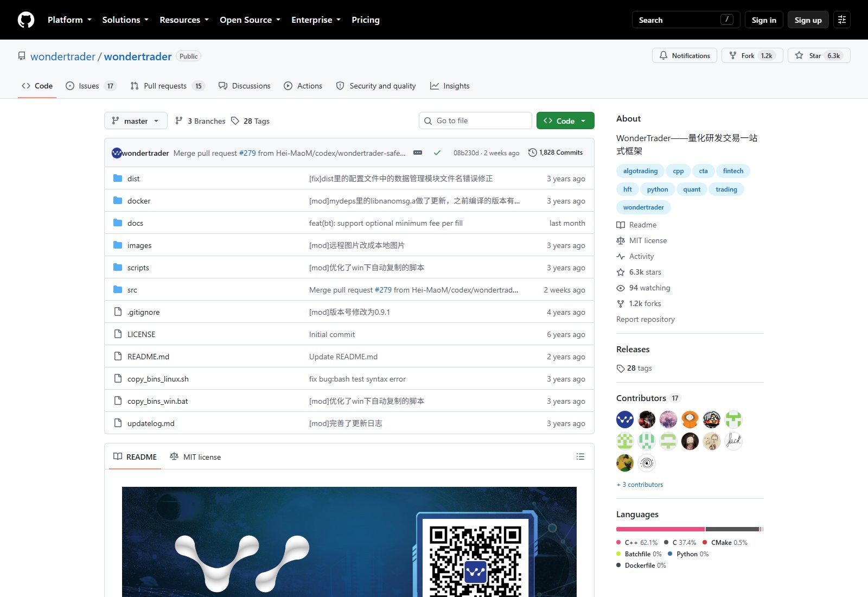Image resolution: width=868 pixels, height=597 pixels.
Task: Click the LICENSE file icon
Action: pyautogui.click(x=118, y=334)
